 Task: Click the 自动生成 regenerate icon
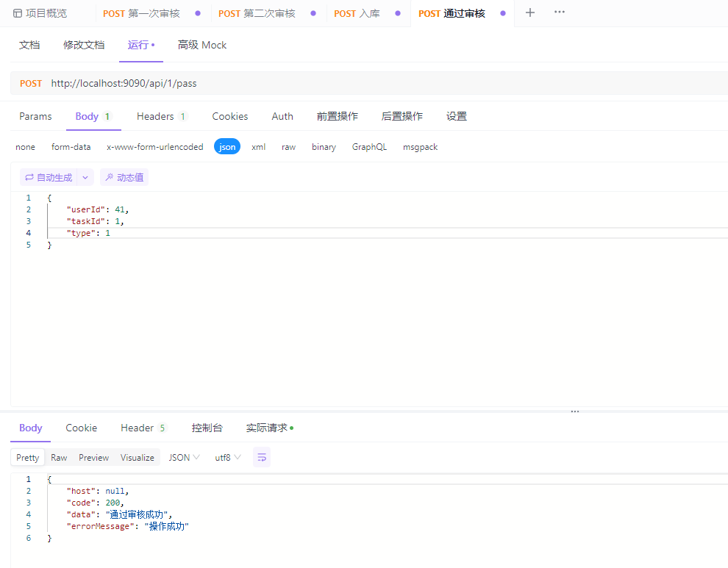[29, 177]
